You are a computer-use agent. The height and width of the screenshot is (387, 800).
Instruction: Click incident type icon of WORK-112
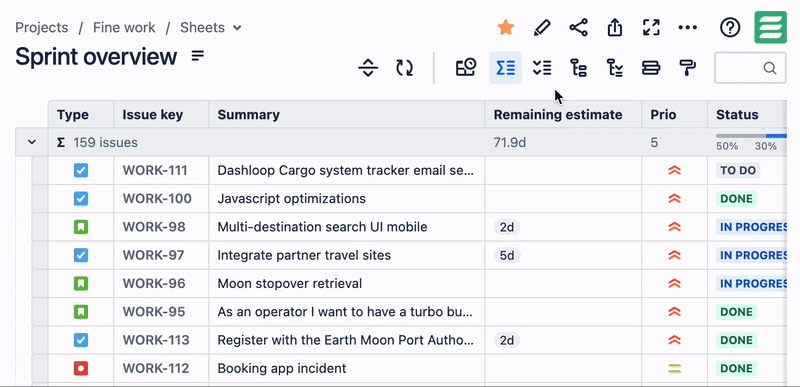[x=81, y=368]
